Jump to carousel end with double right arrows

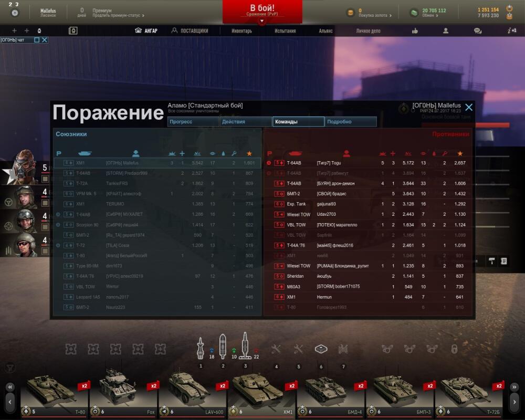[x=514, y=387]
